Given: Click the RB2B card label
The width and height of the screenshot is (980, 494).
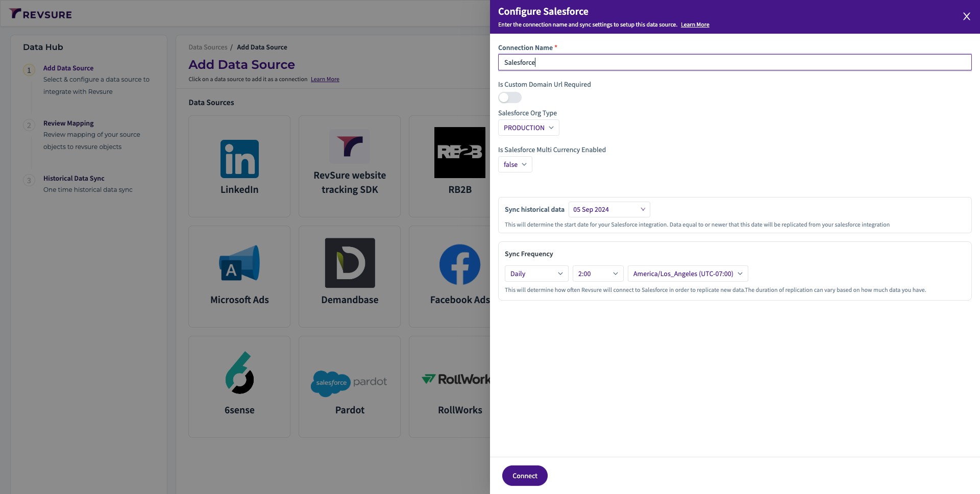Looking at the screenshot, I should pos(460,189).
